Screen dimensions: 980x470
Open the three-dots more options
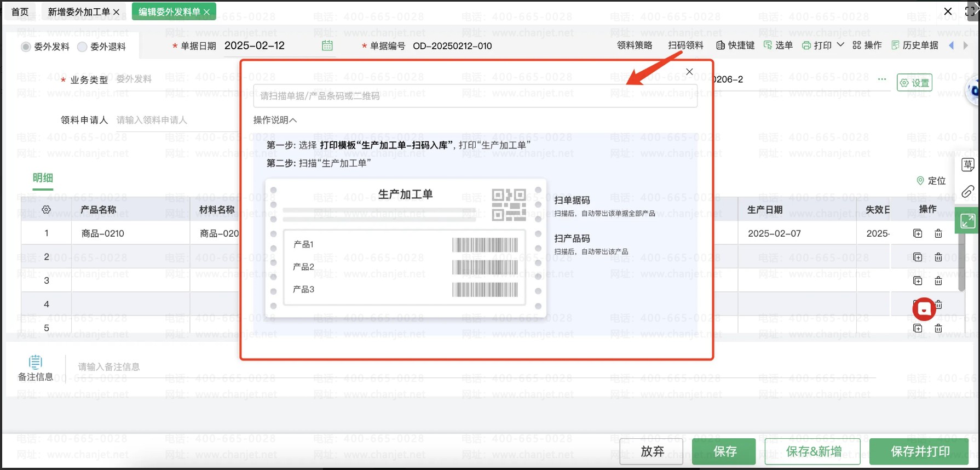pos(882,79)
